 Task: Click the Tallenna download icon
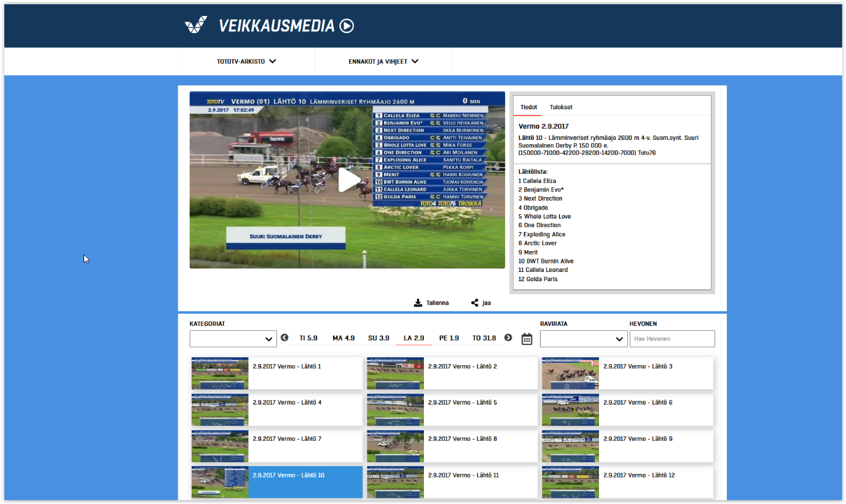click(418, 303)
